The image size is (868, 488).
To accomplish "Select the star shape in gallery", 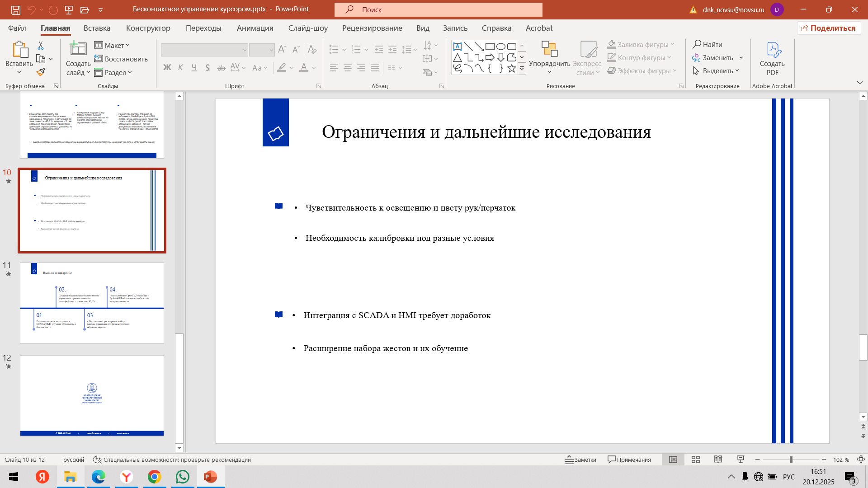I will point(511,69).
